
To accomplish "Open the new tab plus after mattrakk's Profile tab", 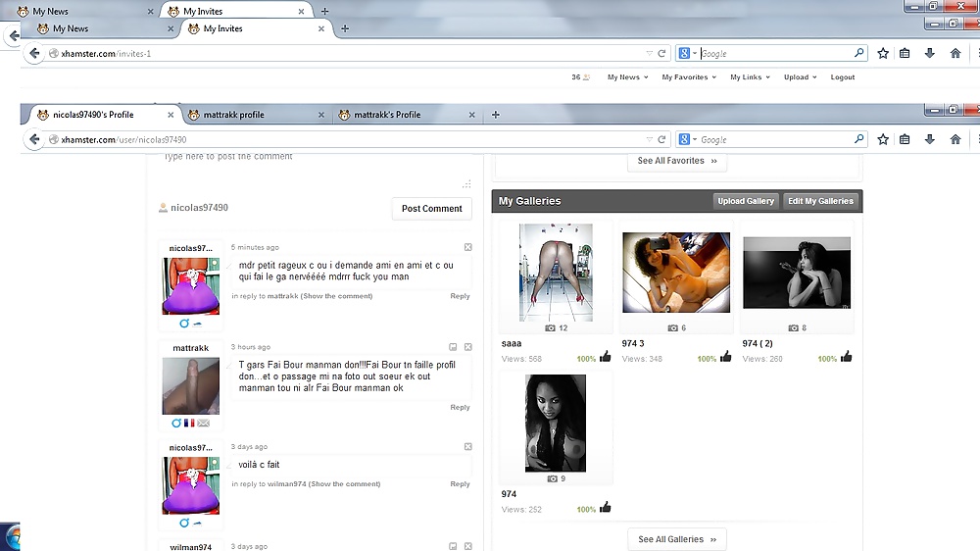I will coord(496,115).
